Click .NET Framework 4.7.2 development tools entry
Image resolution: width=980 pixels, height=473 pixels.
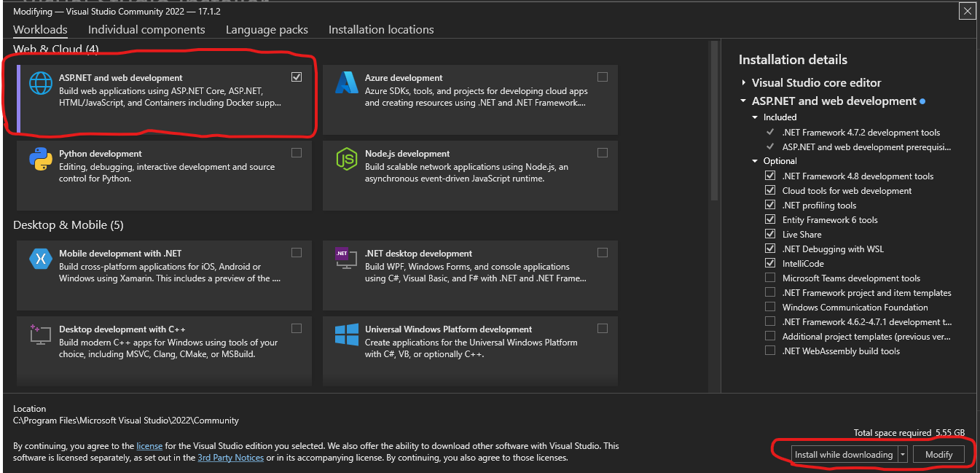861,133
